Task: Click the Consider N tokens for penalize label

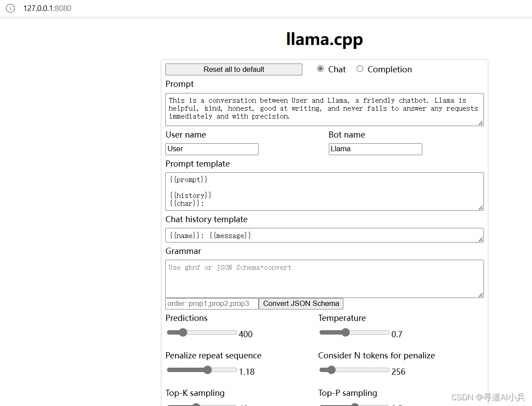Action: point(376,355)
